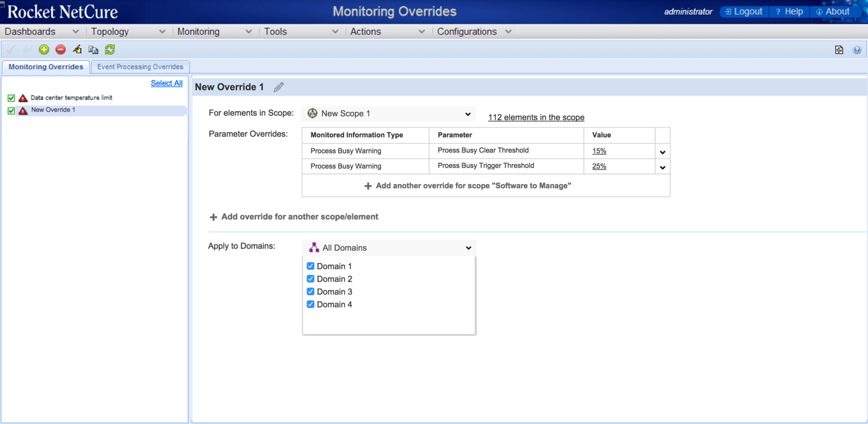
Task: Click the export page icon at toolbar right
Action: point(839,50)
